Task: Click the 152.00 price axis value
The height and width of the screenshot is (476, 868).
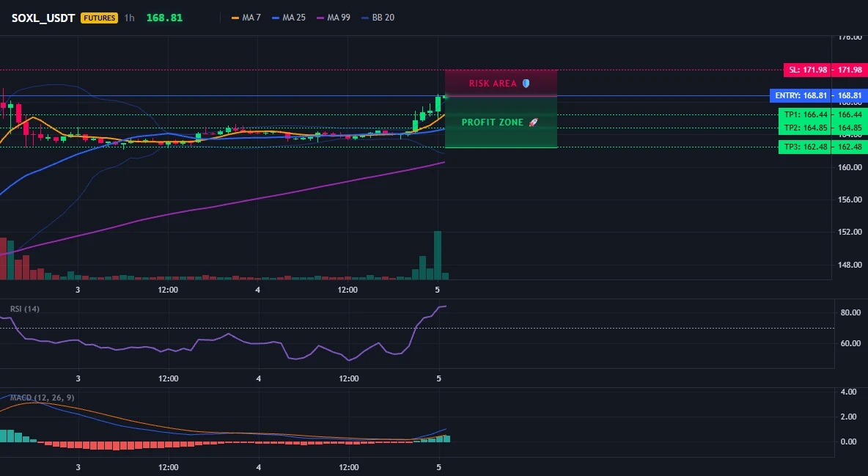Action: pyautogui.click(x=850, y=232)
